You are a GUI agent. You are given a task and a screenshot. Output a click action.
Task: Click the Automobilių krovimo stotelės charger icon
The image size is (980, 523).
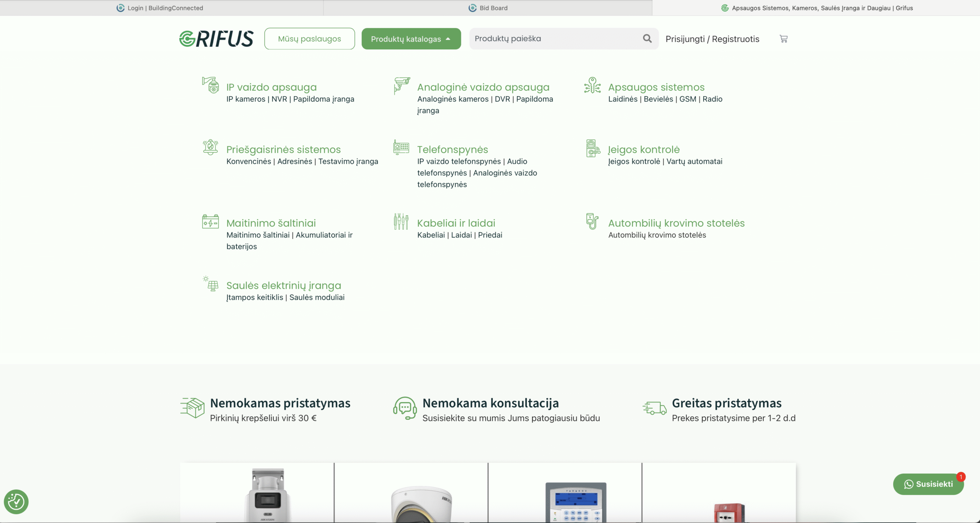[x=592, y=222]
